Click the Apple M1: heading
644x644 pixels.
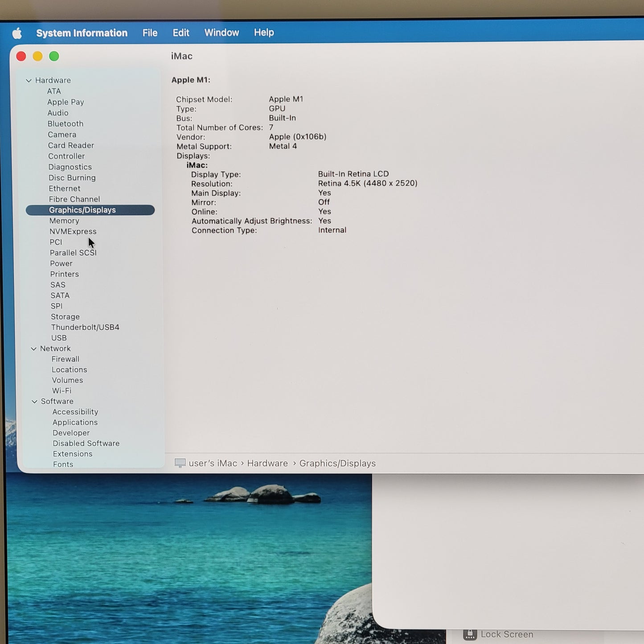(191, 80)
